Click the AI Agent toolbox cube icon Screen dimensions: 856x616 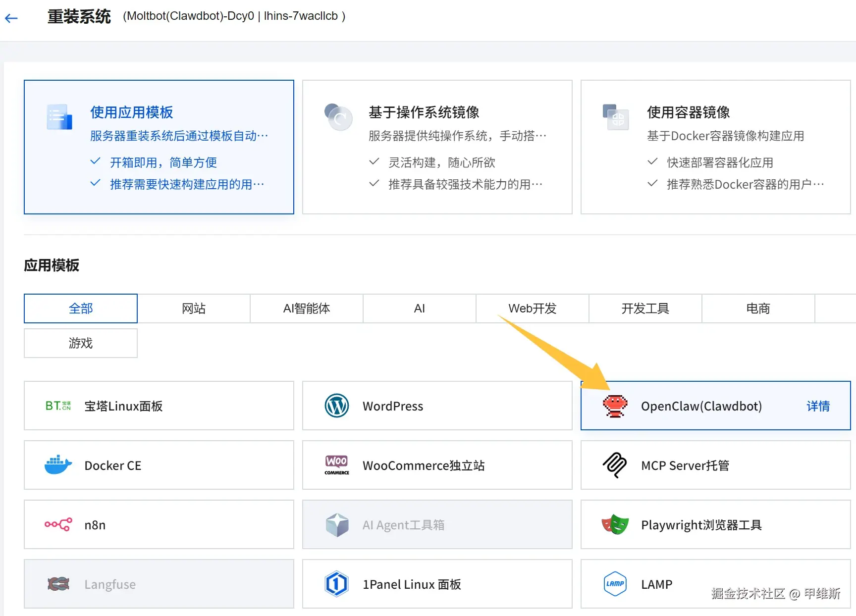pyautogui.click(x=337, y=525)
